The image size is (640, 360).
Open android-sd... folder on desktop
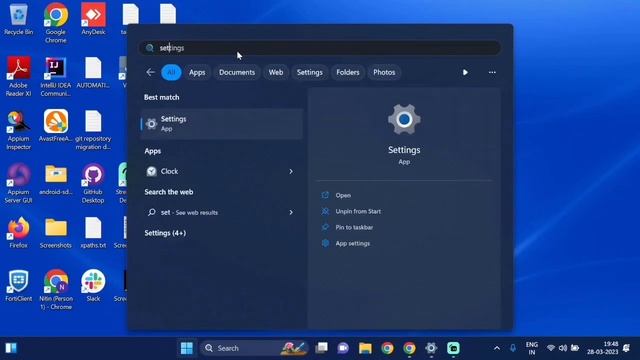tap(56, 179)
